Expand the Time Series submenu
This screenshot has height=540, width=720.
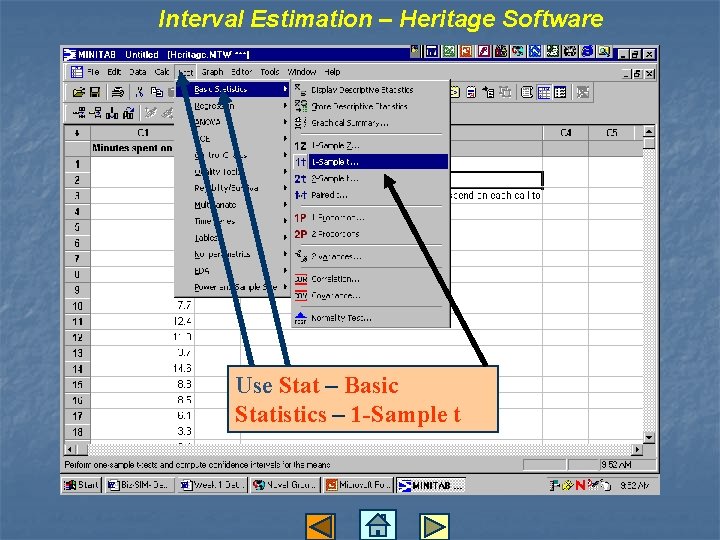point(232,221)
